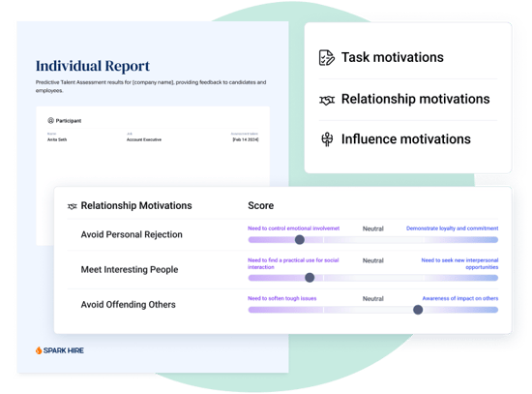
Task: Click the Meet Interesting People slider handle
Action: (x=310, y=278)
